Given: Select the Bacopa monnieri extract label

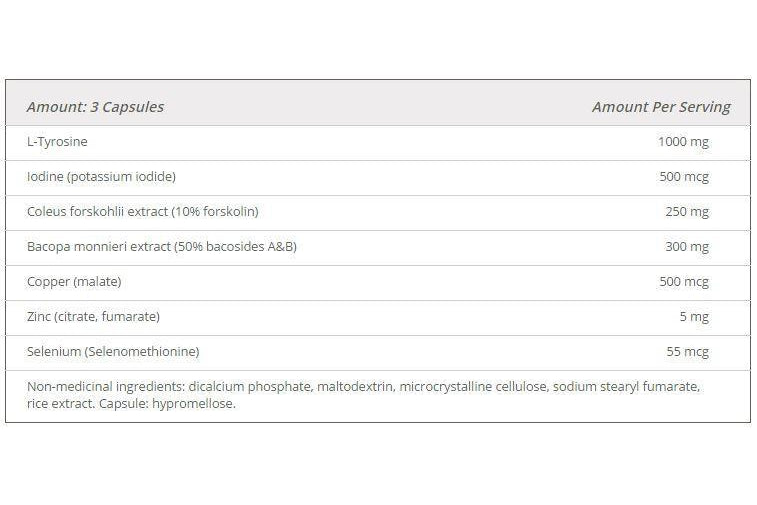Looking at the screenshot, I should point(161,247).
